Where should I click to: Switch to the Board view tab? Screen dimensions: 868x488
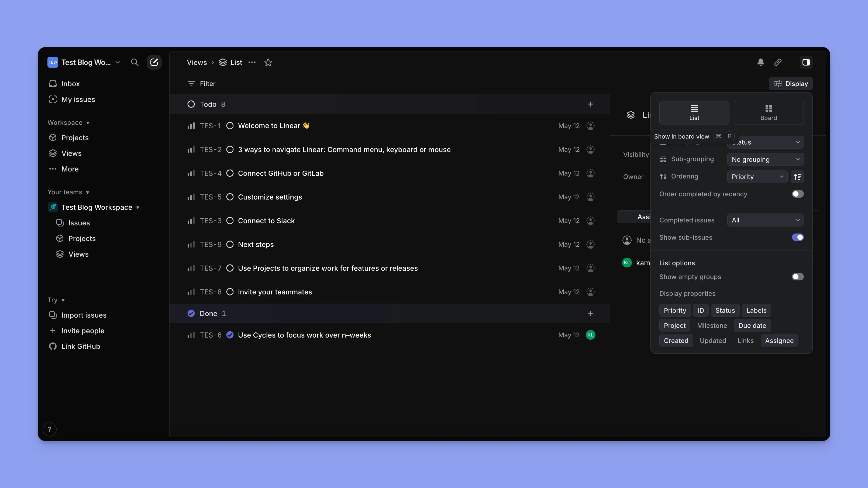click(769, 113)
